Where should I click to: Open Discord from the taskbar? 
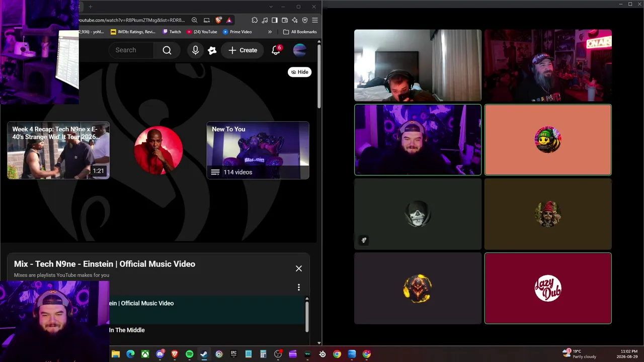coord(160,354)
